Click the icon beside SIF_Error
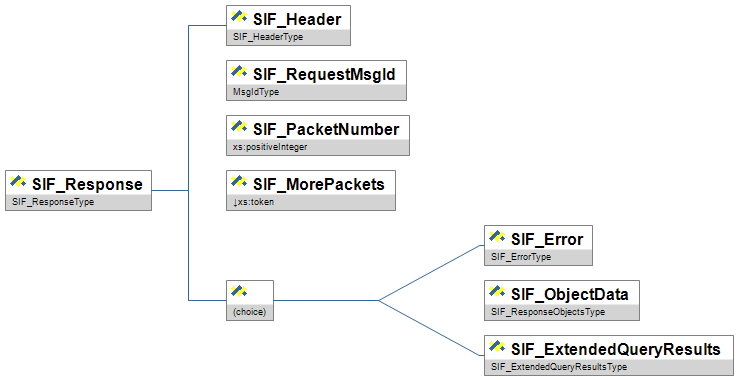Viewport: 738px width, 380px height. 497,238
